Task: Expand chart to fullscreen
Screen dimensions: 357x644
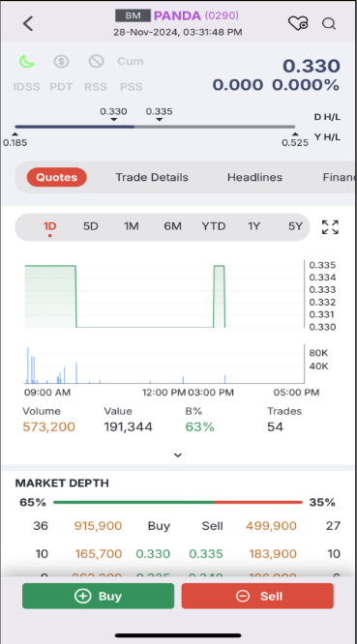Action: tap(330, 227)
